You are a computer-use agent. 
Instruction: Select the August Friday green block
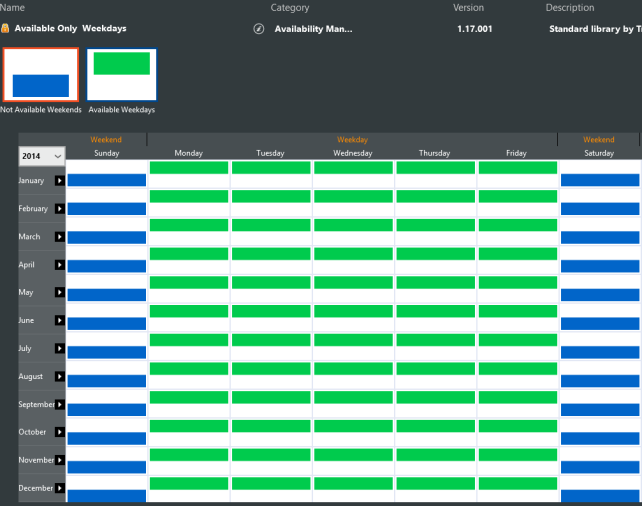coord(518,368)
